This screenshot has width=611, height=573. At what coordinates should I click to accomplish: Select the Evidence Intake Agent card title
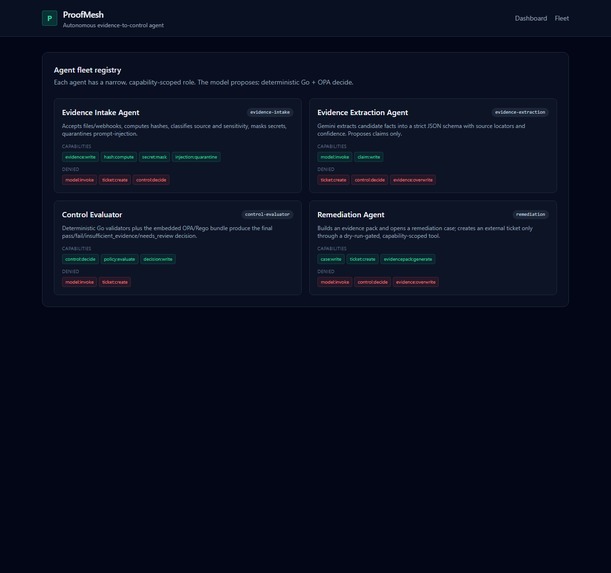pyautogui.click(x=101, y=113)
